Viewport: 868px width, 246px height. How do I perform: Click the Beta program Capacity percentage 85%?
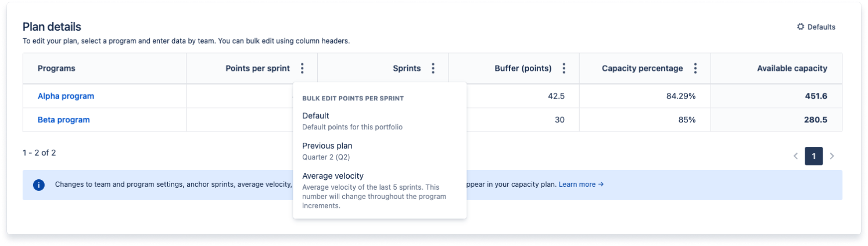pyautogui.click(x=686, y=120)
